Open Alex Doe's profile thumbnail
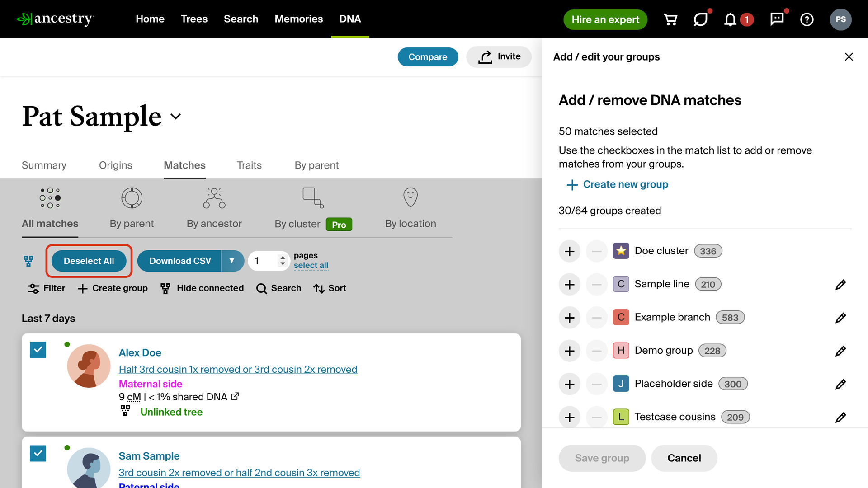868x488 pixels. pyautogui.click(x=89, y=366)
